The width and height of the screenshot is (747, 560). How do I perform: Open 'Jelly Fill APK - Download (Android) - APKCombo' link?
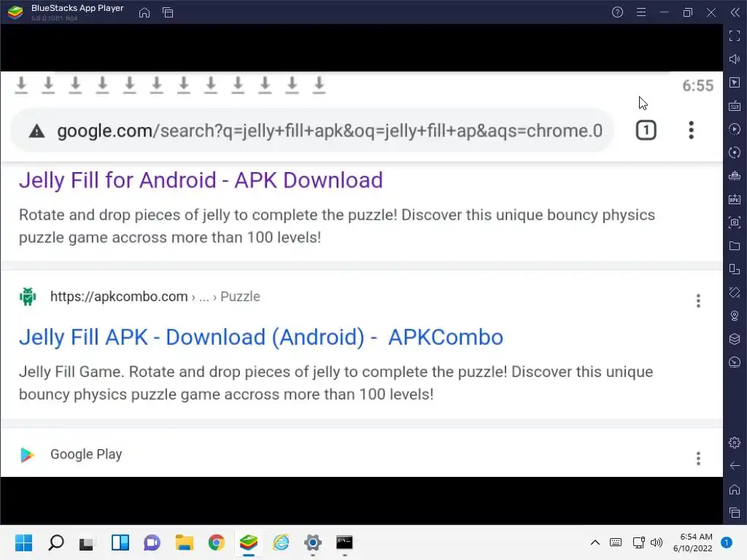click(x=261, y=338)
